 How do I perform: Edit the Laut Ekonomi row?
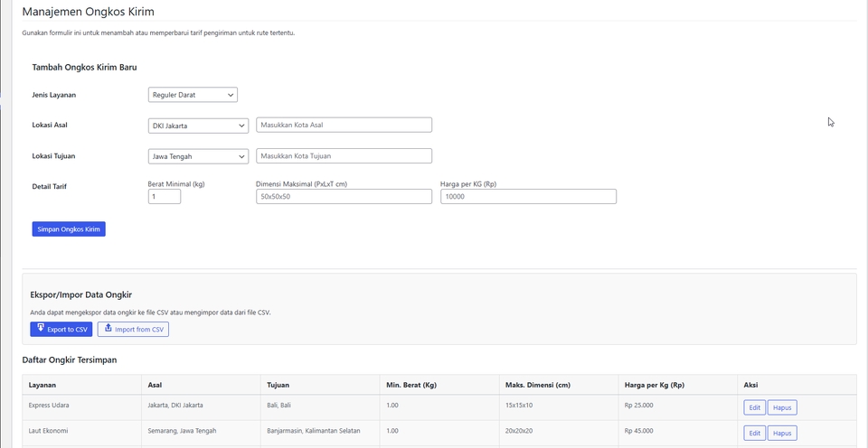coord(754,433)
